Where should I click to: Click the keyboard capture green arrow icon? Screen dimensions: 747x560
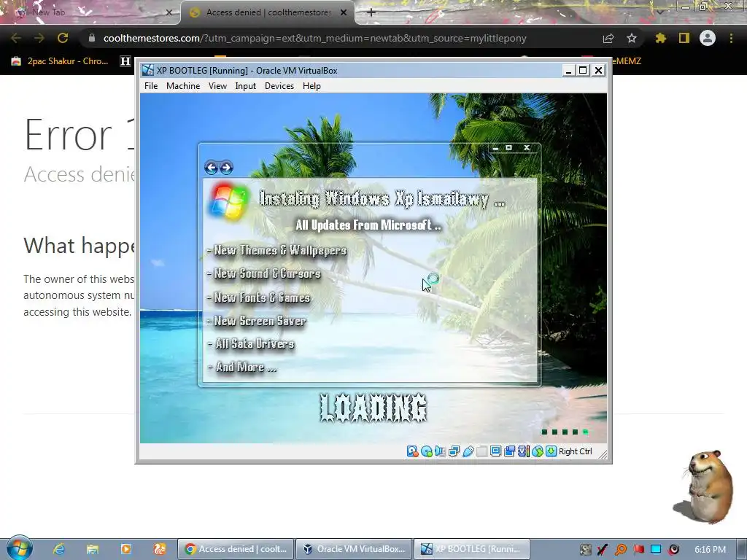pos(551,451)
